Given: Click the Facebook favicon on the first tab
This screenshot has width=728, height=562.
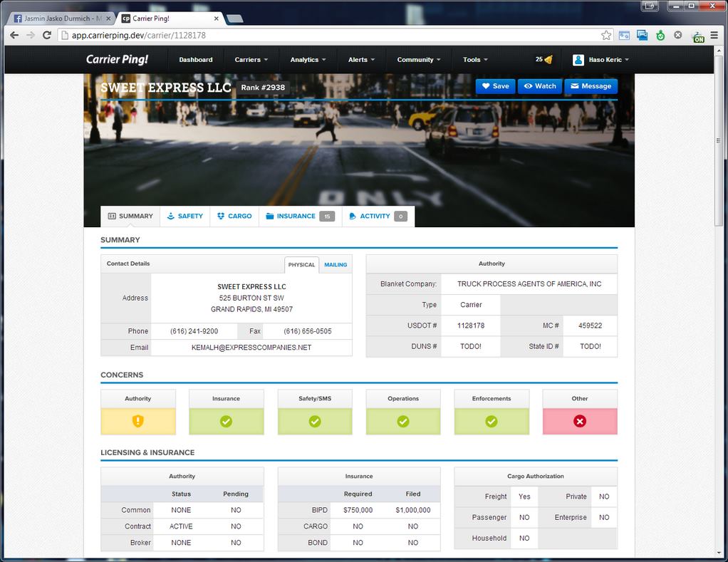Looking at the screenshot, I should tap(18, 19).
